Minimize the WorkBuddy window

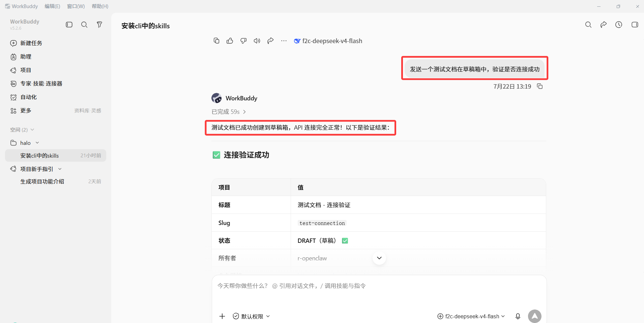(x=599, y=6)
